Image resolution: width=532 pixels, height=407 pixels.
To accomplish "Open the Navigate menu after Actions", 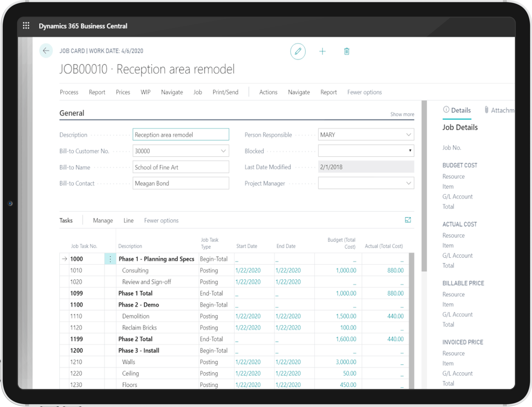I will click(299, 92).
